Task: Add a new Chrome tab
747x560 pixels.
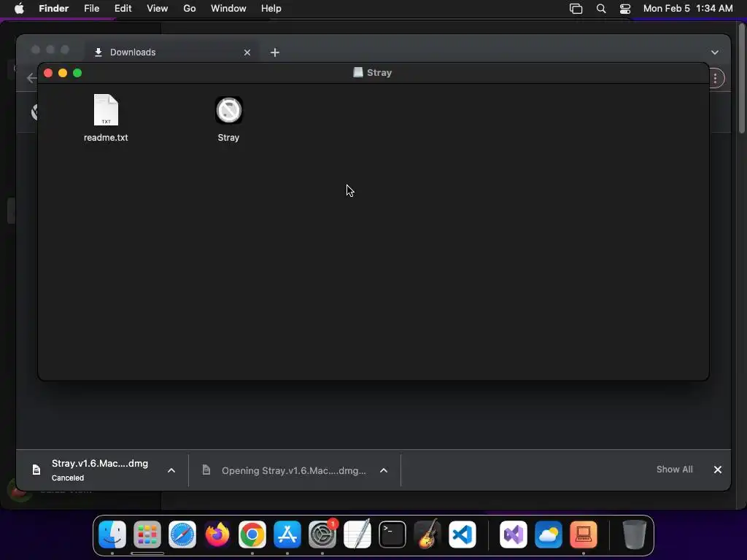Action: coord(275,52)
